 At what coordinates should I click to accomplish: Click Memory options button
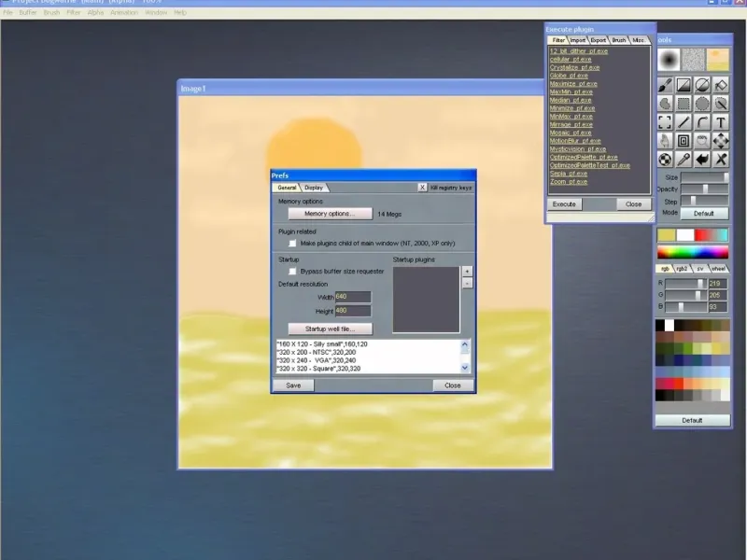point(331,214)
